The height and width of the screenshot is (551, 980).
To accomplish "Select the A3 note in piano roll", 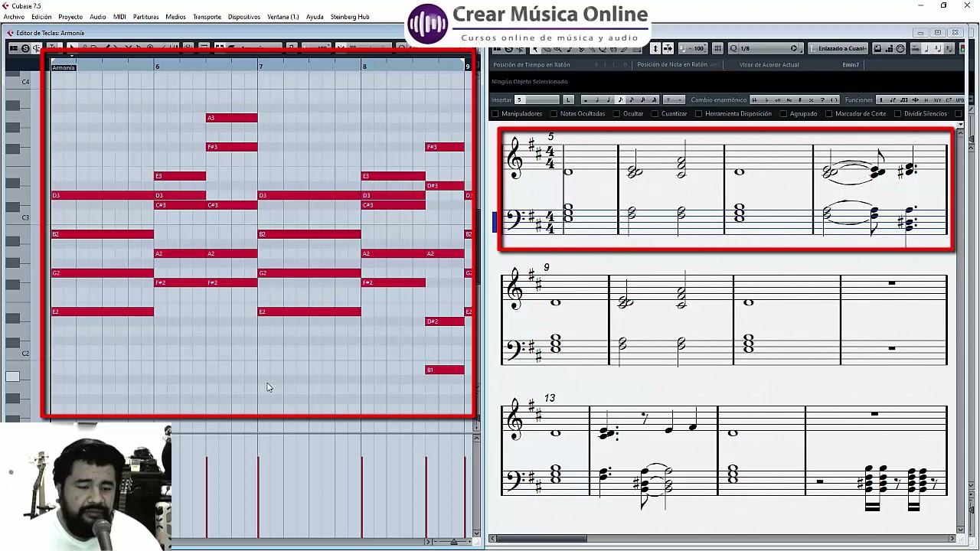I will tap(231, 118).
